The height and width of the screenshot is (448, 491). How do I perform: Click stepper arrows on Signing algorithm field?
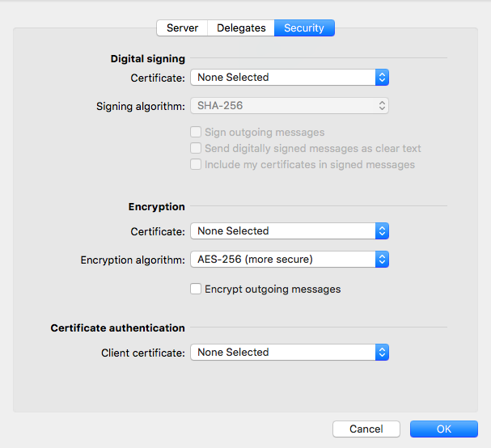[382, 106]
